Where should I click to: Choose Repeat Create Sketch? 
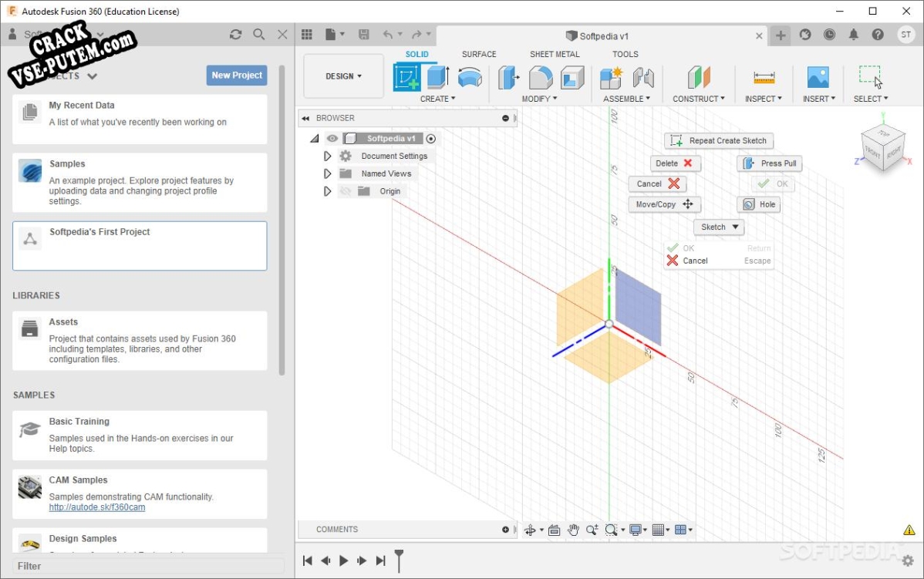click(719, 141)
